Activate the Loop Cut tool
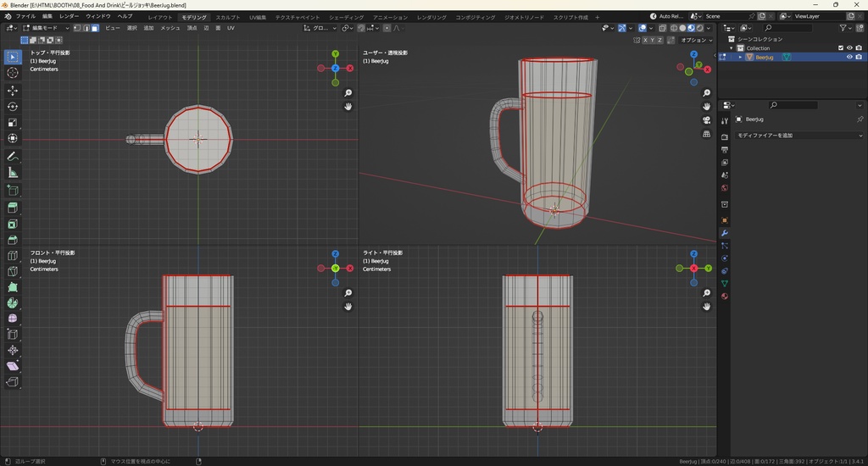Screen dimensions: 868x466 (x=13, y=256)
